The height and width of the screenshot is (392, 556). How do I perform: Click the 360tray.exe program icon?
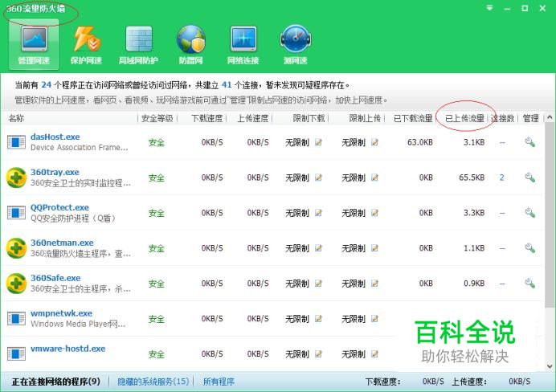tap(16, 178)
